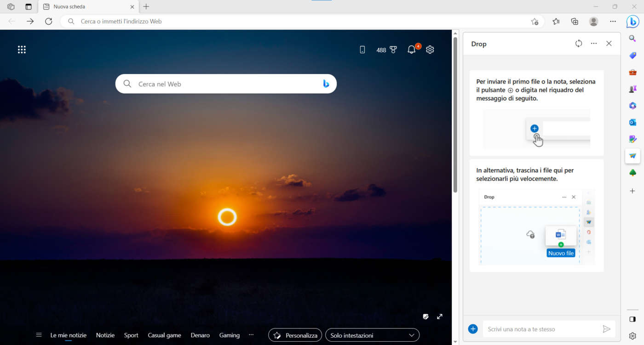
Task: Click the Personalizza button
Action: (x=294, y=335)
